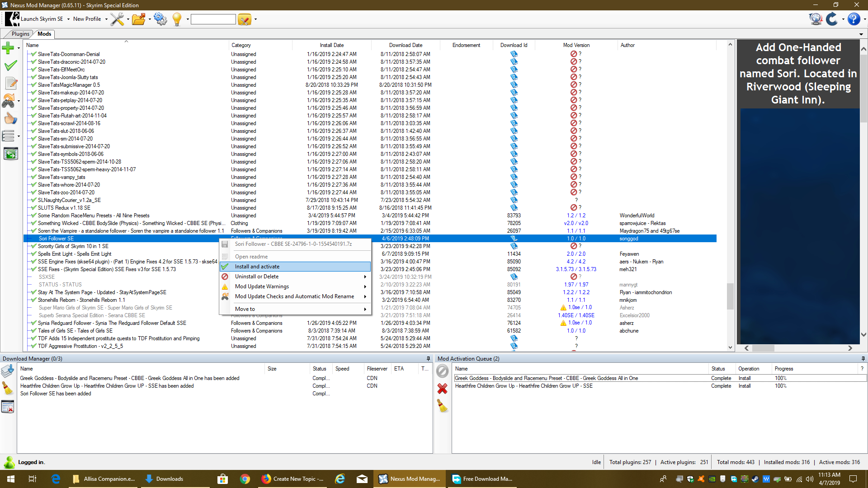Click the export mod list icon in sidebar
This screenshot has width=868, height=488.
[x=10, y=154]
